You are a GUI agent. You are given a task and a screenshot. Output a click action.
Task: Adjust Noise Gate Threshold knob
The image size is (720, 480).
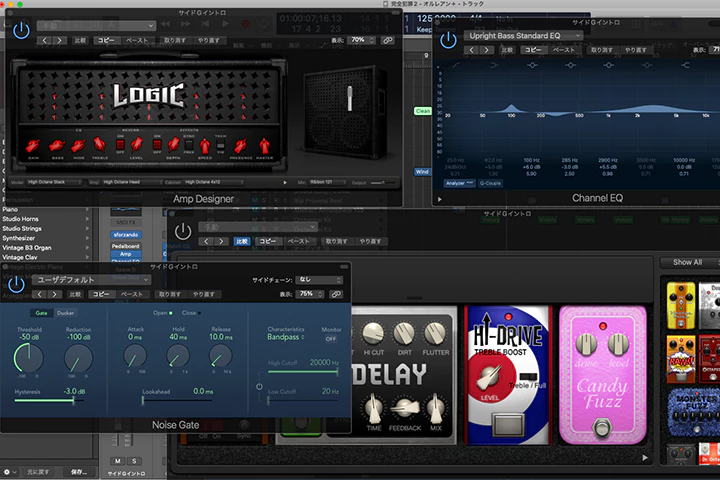coord(28,358)
